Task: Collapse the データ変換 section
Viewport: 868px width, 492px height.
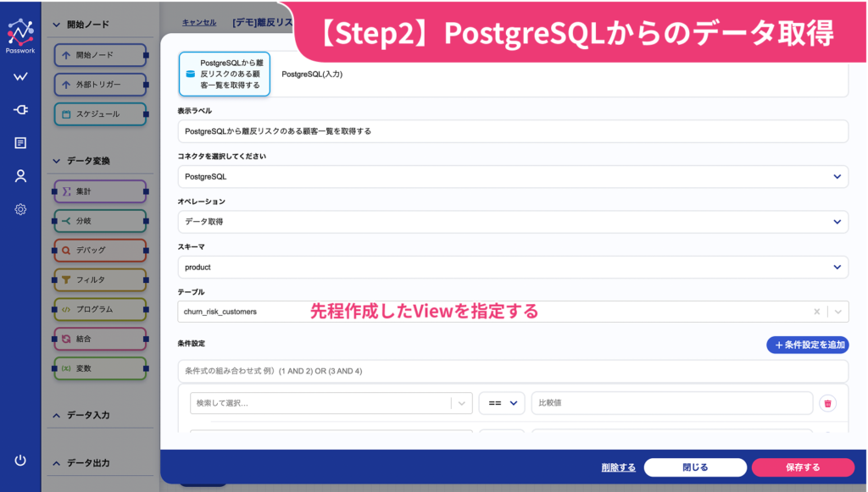Action: coord(57,161)
